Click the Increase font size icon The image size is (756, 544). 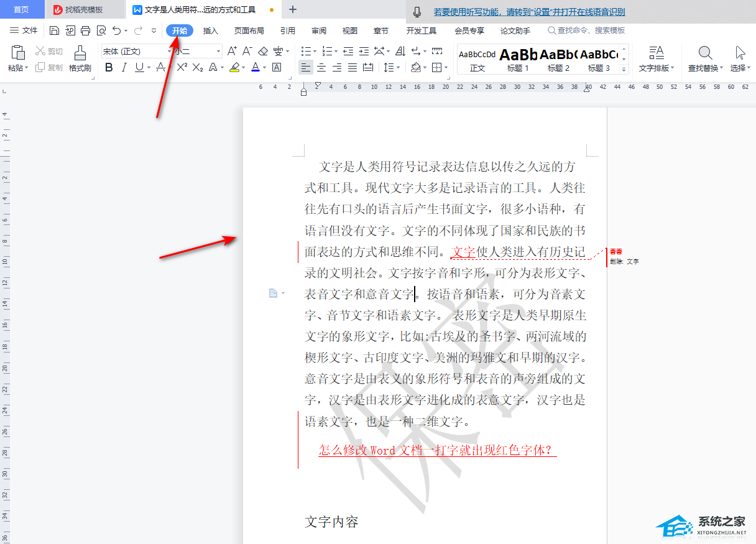click(x=232, y=51)
